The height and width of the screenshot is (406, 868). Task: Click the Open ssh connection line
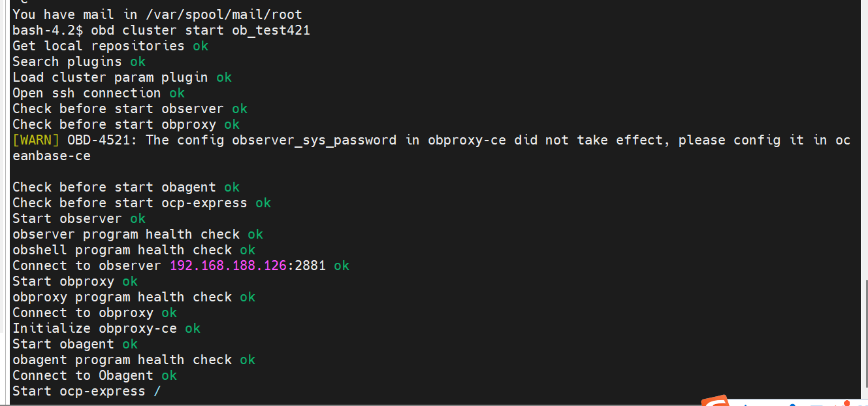click(99, 93)
